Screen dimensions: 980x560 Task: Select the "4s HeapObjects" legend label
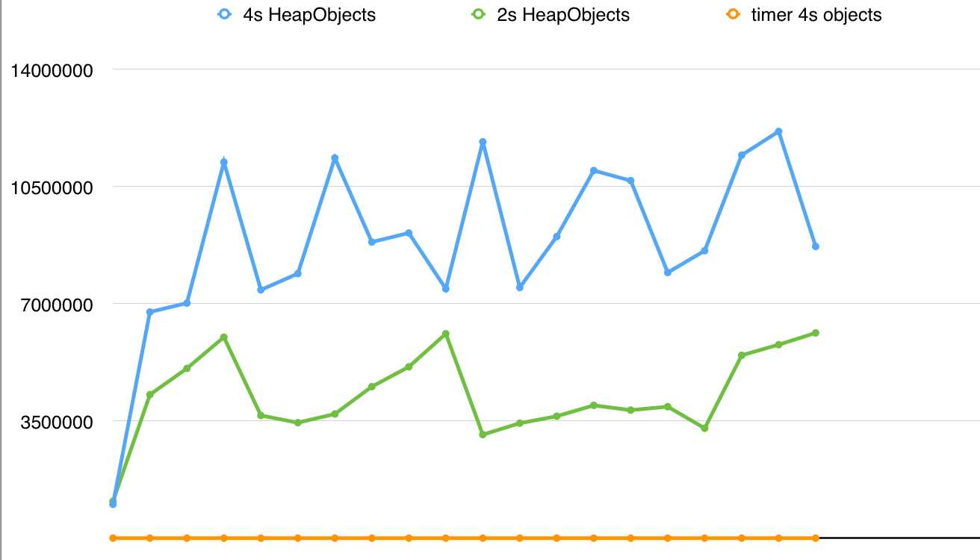coord(314,14)
